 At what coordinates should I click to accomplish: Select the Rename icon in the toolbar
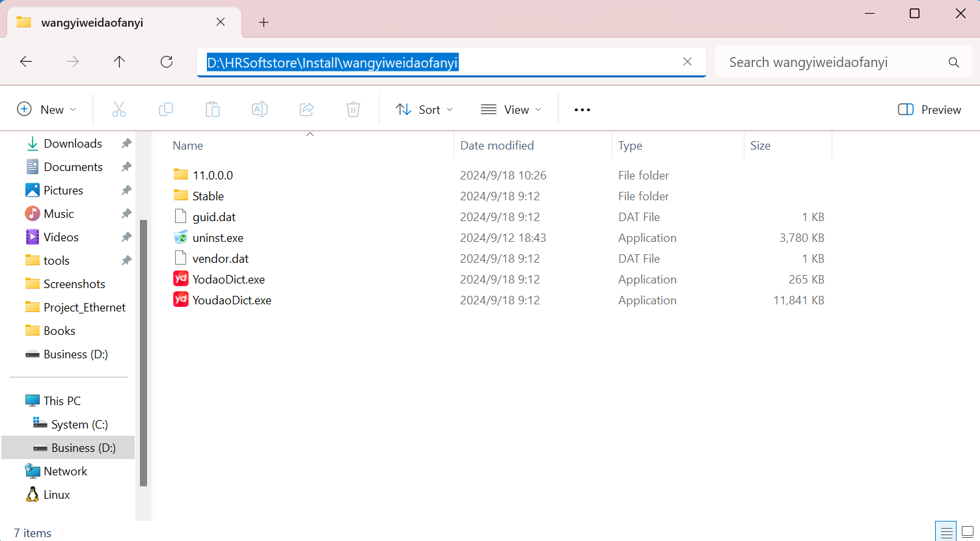(x=260, y=109)
